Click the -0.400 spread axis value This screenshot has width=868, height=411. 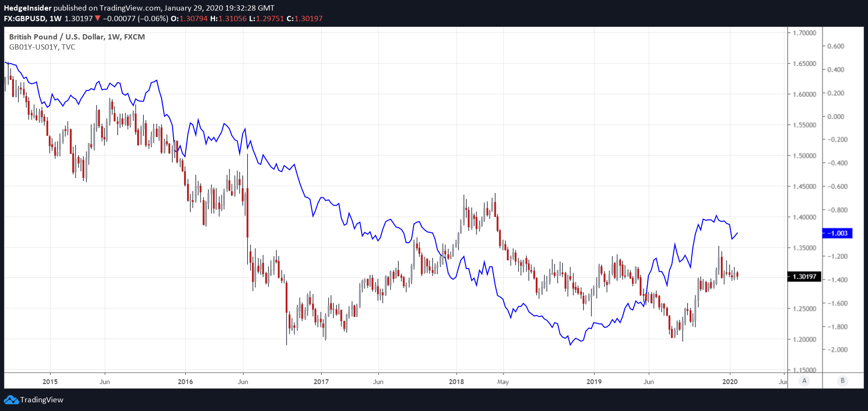837,163
